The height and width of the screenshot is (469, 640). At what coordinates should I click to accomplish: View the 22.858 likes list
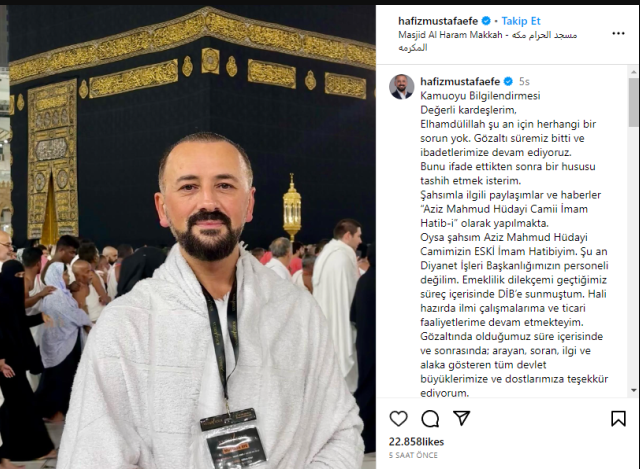coord(416,442)
